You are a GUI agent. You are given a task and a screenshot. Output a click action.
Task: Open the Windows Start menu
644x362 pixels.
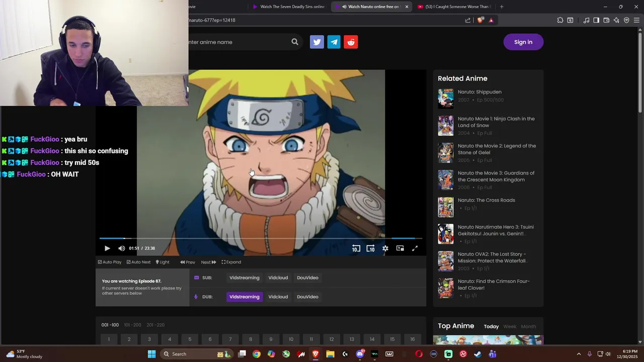point(151,354)
